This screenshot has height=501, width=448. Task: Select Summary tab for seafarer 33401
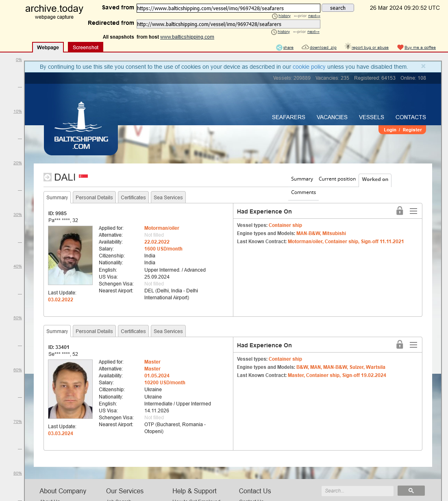[x=57, y=331]
